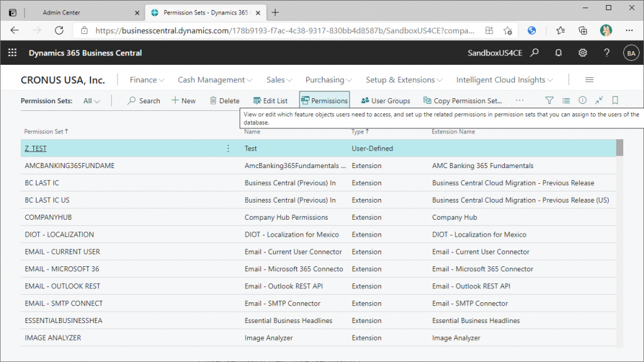Screen dimensions: 644x362
Task: Click the list vertical scrollbar thumb
Action: pos(619,148)
